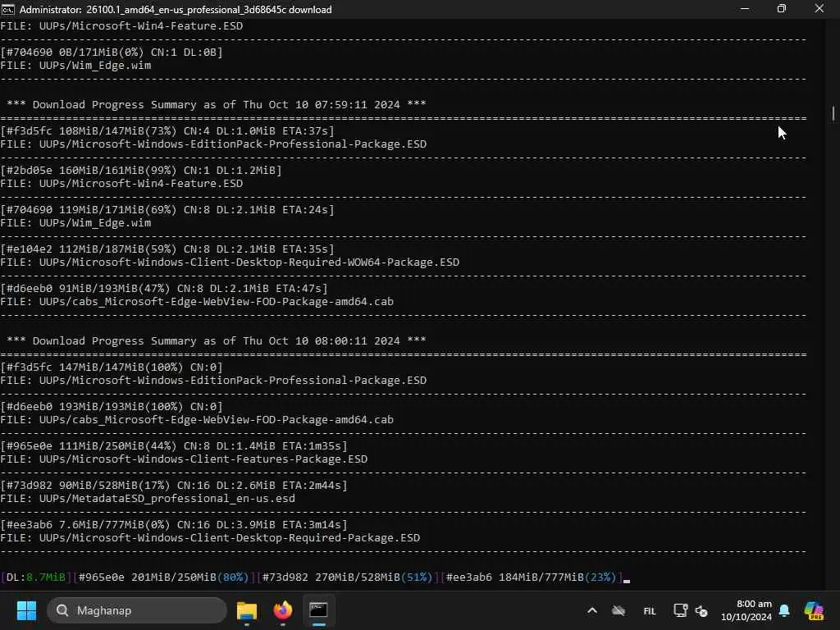The width and height of the screenshot is (840, 630).
Task: Click the #965e0e 201MiB/250MiB(80%) live progress
Action: click(163, 577)
